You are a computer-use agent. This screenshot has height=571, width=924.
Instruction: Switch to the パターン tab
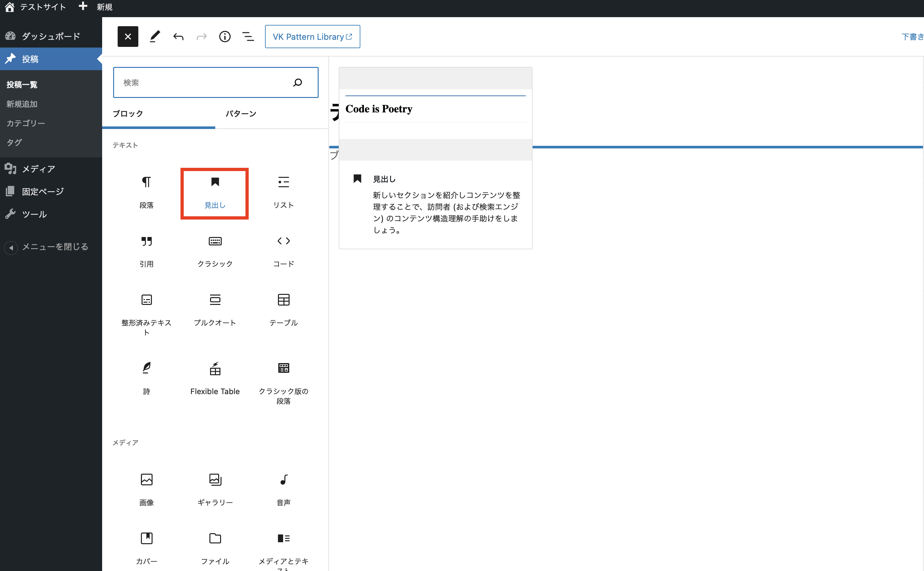[241, 114]
